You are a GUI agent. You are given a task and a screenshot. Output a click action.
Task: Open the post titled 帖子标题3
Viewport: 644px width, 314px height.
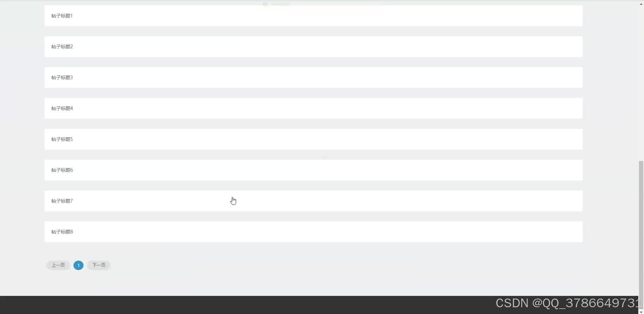coord(313,77)
